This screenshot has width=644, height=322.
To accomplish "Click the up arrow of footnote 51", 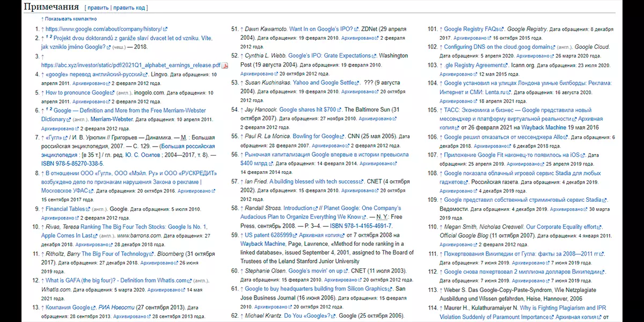I will (241, 28).
